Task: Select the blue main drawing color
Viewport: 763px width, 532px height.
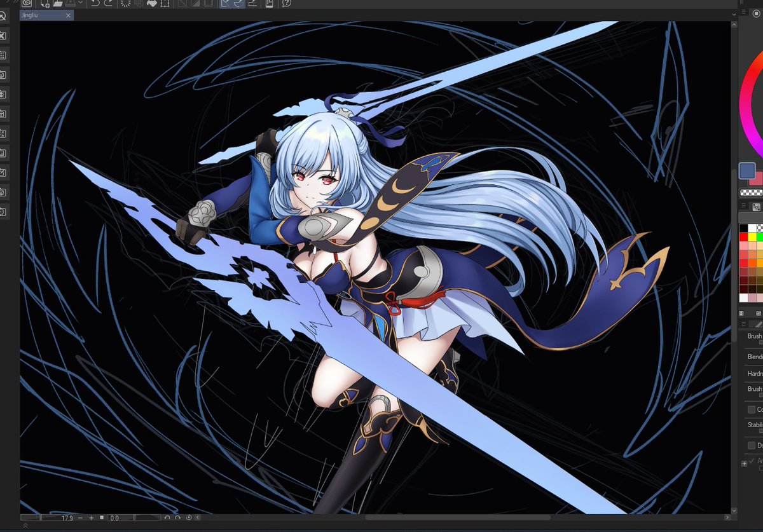Action: tap(747, 170)
